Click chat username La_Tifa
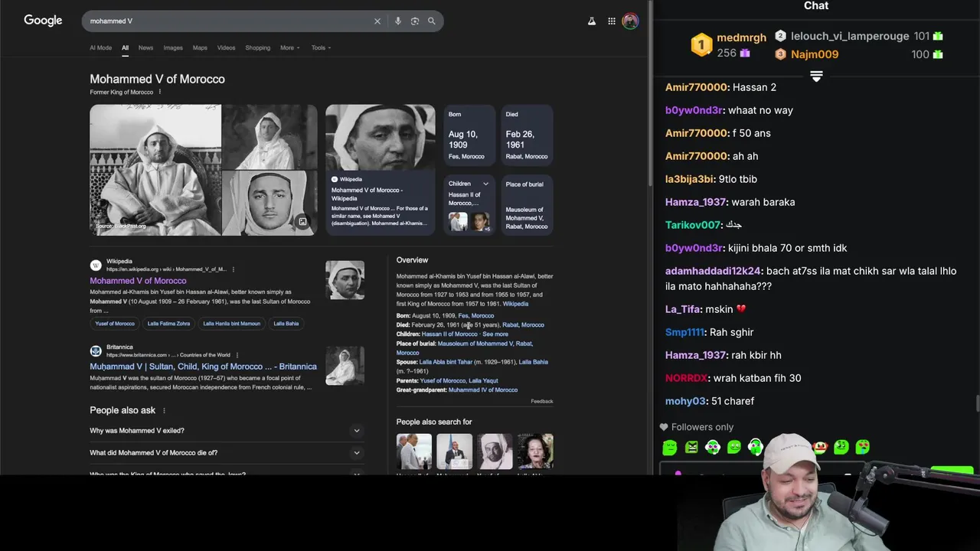The image size is (980, 551). (683, 309)
